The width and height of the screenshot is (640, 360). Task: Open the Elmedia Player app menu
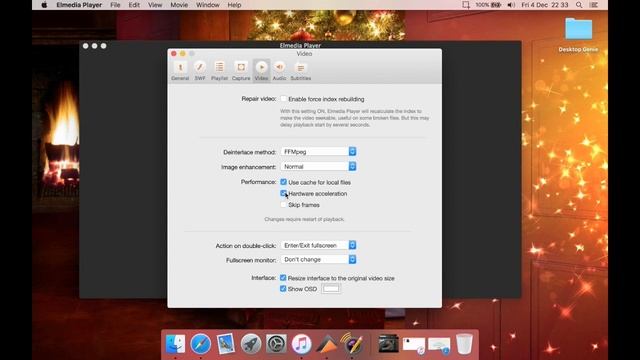click(79, 5)
